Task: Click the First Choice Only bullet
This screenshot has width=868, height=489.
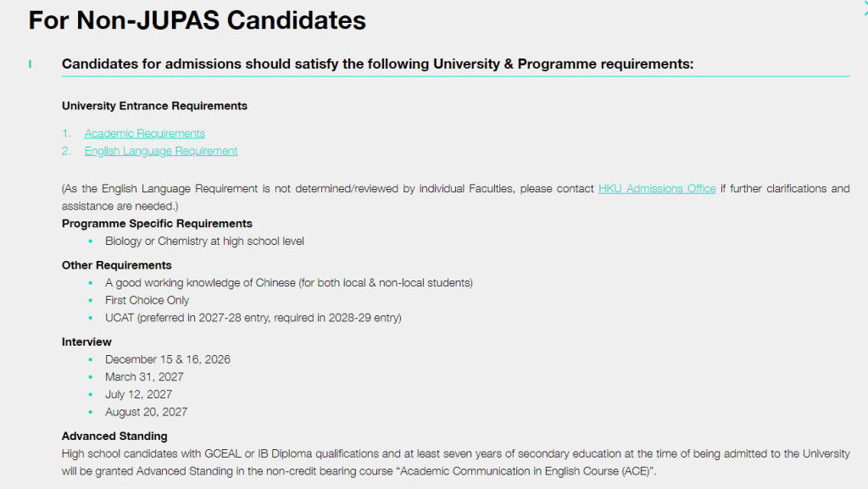Action: click(147, 300)
